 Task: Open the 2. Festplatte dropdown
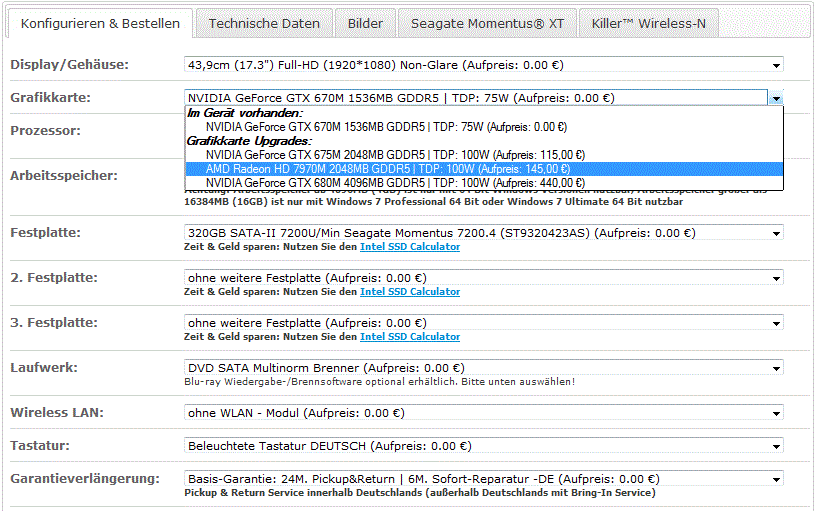pos(483,278)
